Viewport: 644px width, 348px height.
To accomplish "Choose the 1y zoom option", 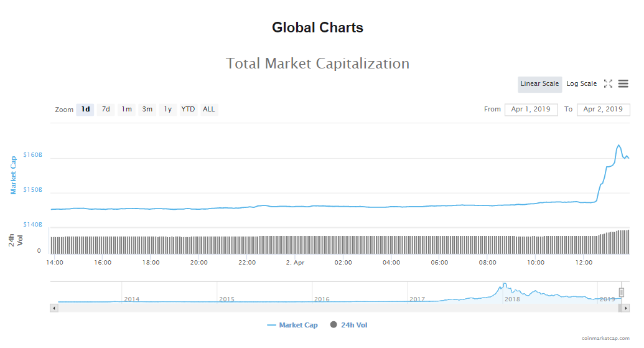I will click(168, 110).
